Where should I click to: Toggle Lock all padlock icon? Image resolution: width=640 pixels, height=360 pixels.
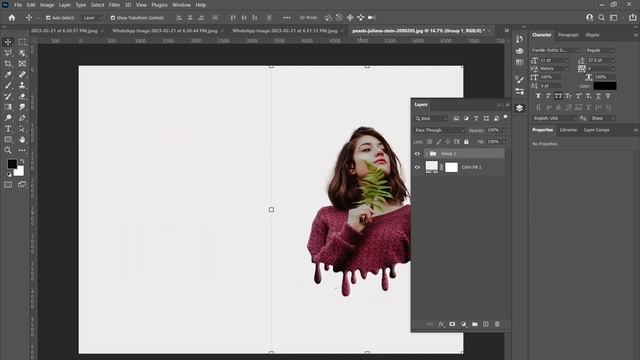coord(466,142)
